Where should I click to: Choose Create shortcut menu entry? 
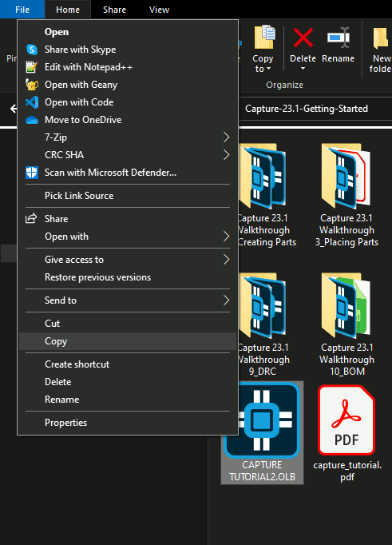128,364
